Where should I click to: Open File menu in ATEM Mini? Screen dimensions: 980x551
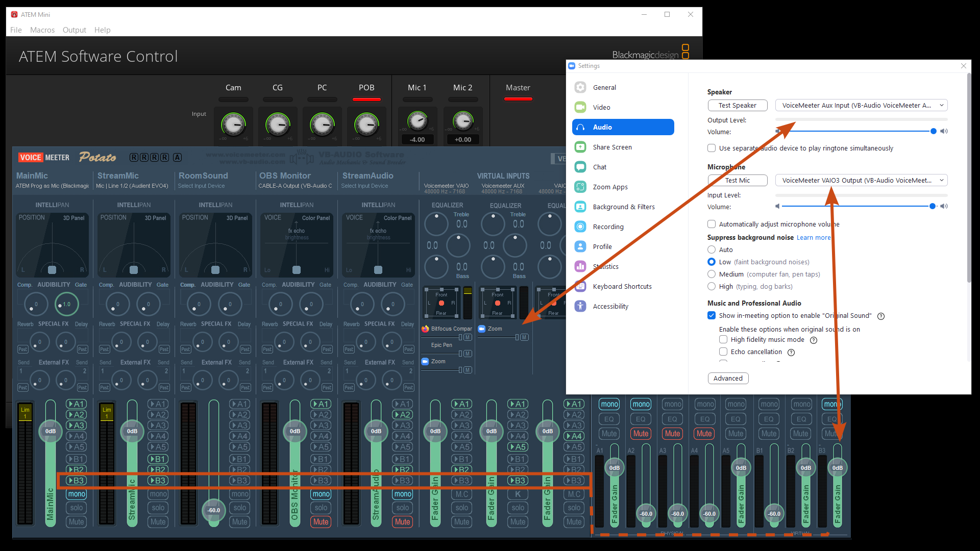(x=16, y=30)
